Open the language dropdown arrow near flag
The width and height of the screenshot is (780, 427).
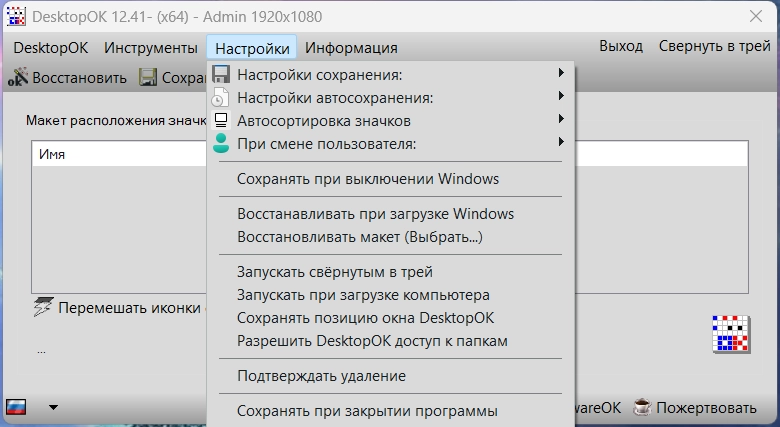pos(53,407)
